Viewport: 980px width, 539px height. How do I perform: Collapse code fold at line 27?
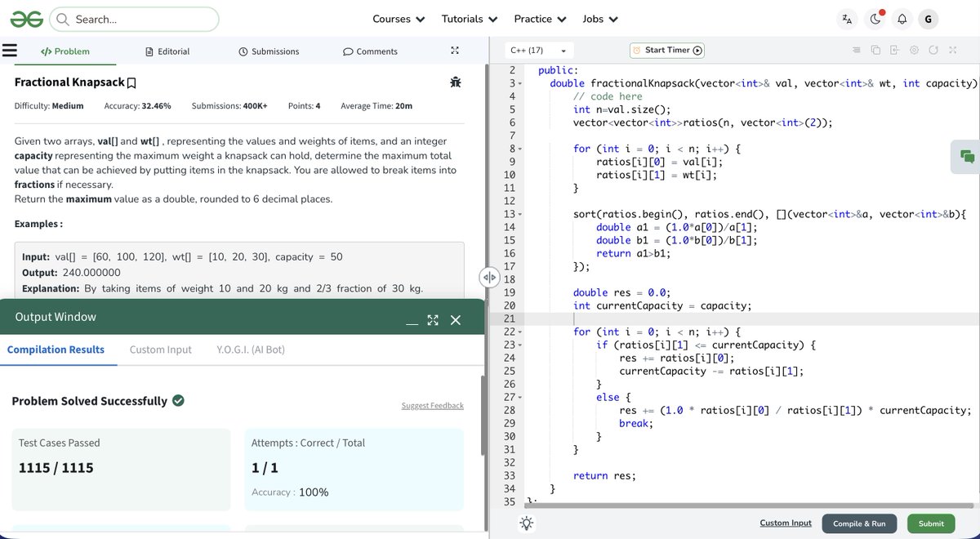click(519, 398)
